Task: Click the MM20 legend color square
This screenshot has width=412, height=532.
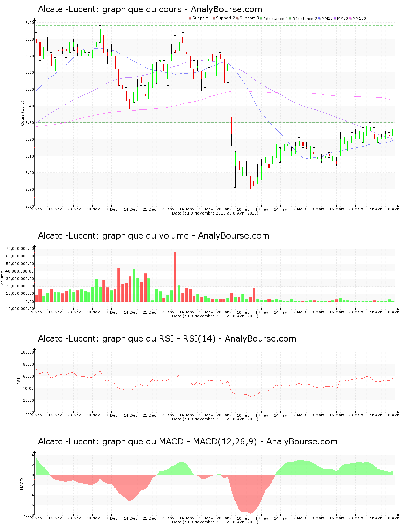Action: (x=319, y=18)
